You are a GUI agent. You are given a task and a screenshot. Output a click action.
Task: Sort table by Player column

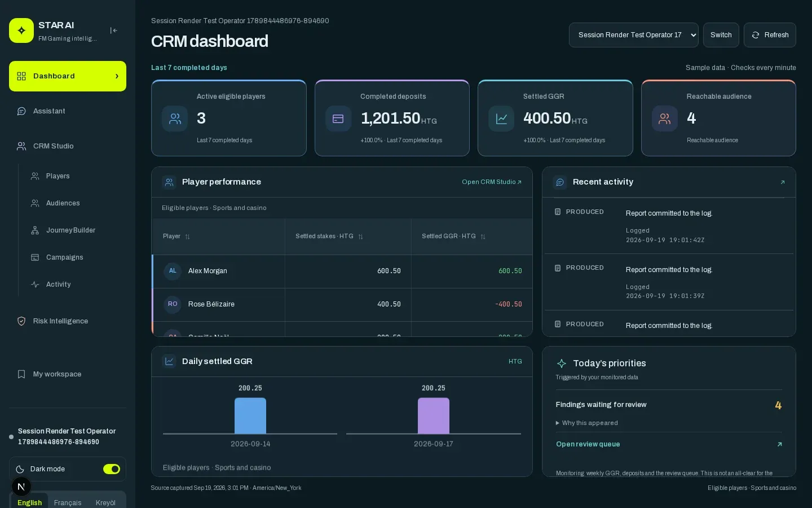click(x=176, y=237)
